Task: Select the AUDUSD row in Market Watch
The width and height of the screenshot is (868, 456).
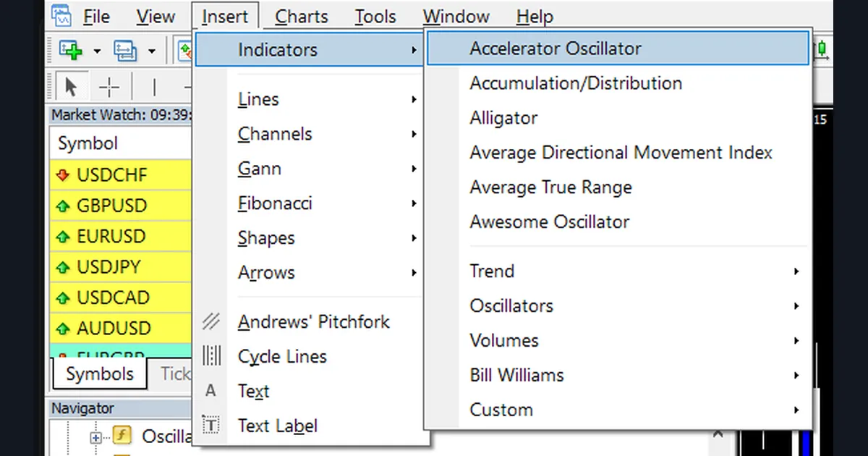Action: click(121, 329)
